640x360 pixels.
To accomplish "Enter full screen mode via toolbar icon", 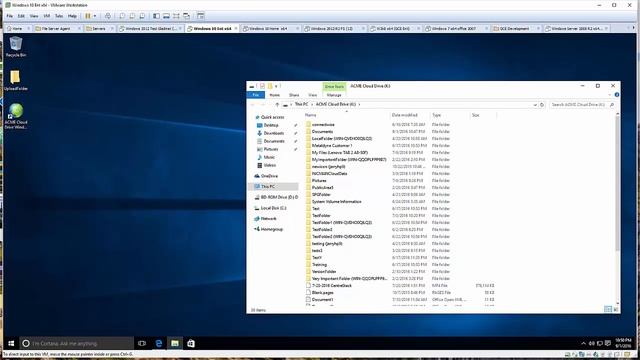I will pos(176,16).
